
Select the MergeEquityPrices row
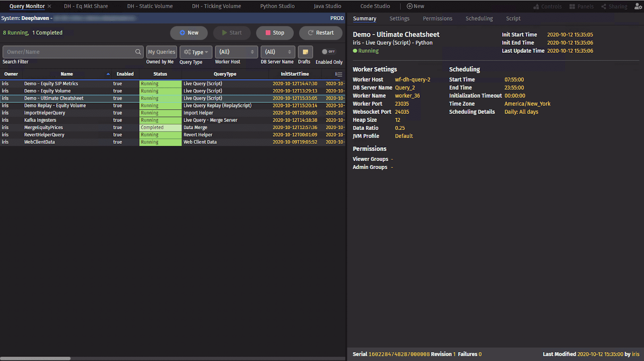pyautogui.click(x=173, y=128)
